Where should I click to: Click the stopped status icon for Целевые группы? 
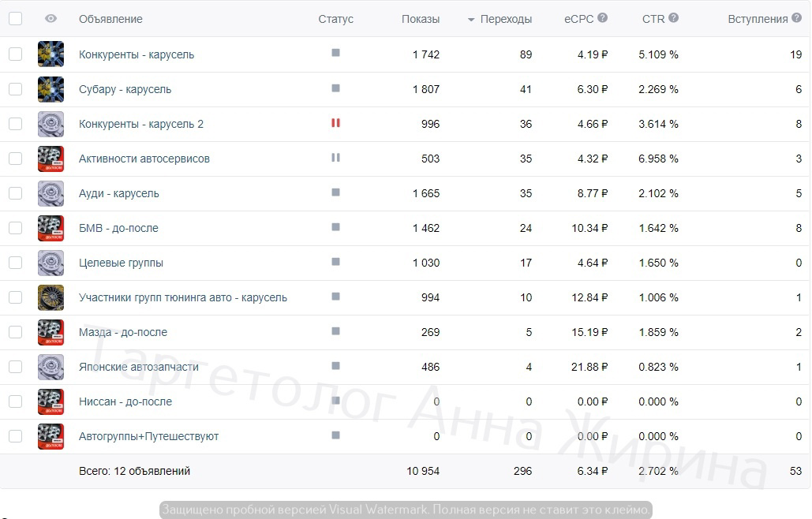point(335,261)
